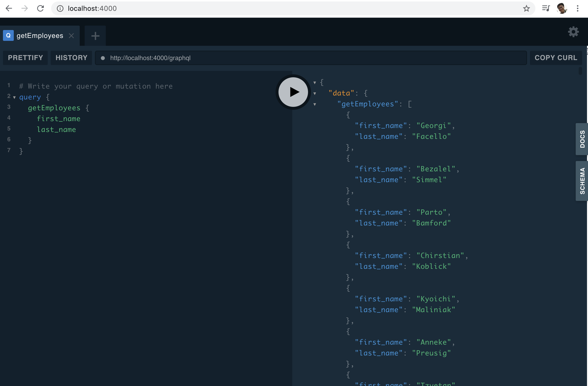Collapse the "getEmployees" array arrow

pos(314,104)
